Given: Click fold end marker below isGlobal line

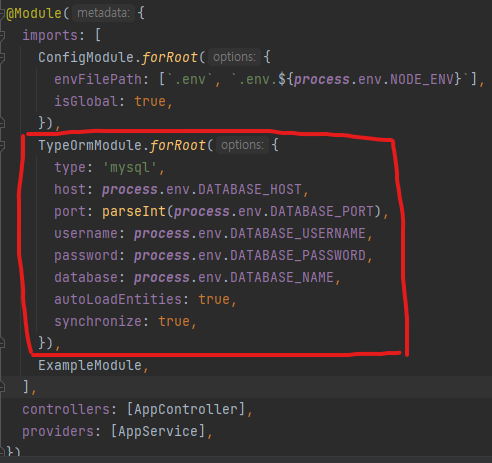Looking at the screenshot, I should point(2,123).
